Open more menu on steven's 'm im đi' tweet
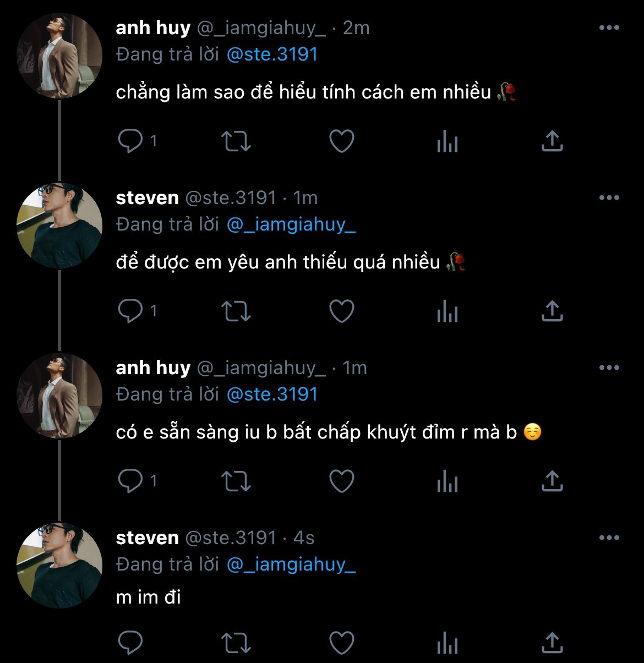 click(x=609, y=538)
